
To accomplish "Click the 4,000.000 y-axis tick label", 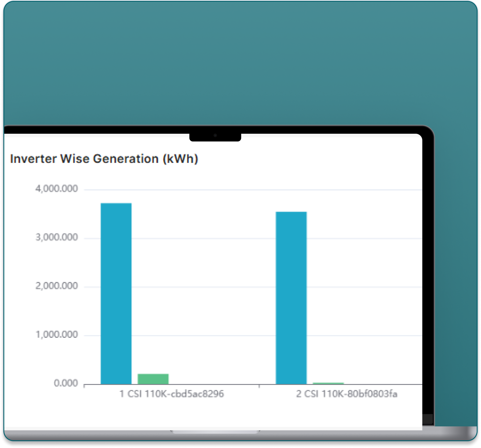I will pos(57,189).
